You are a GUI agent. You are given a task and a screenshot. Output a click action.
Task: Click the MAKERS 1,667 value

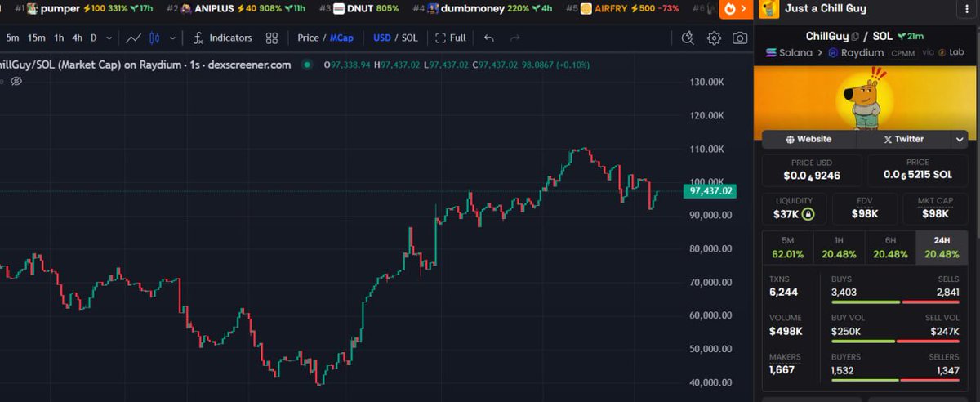(782, 370)
